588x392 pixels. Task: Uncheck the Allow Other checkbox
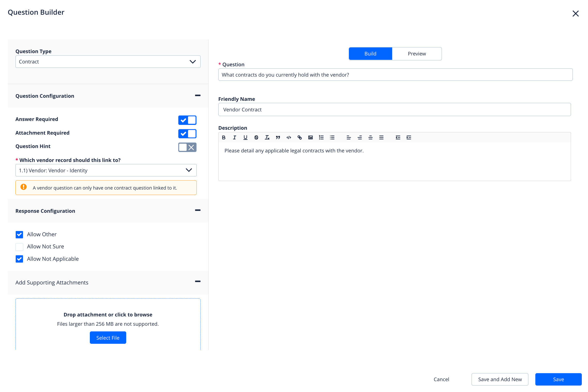[x=19, y=234]
